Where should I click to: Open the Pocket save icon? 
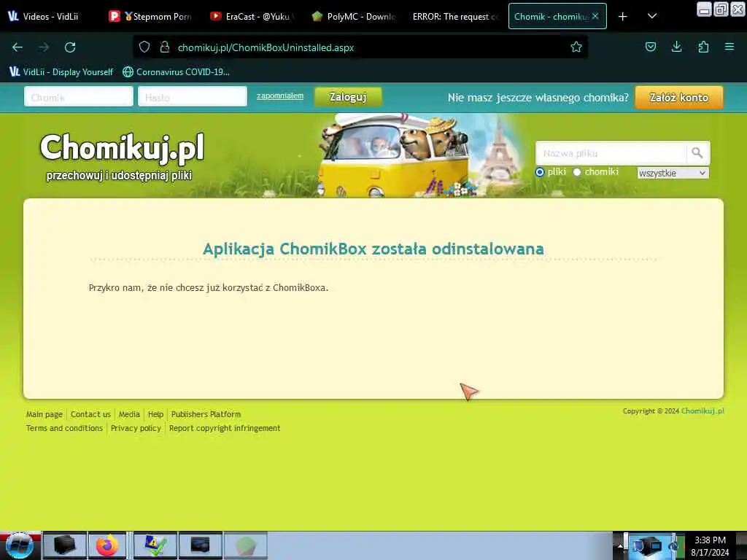pyautogui.click(x=650, y=47)
